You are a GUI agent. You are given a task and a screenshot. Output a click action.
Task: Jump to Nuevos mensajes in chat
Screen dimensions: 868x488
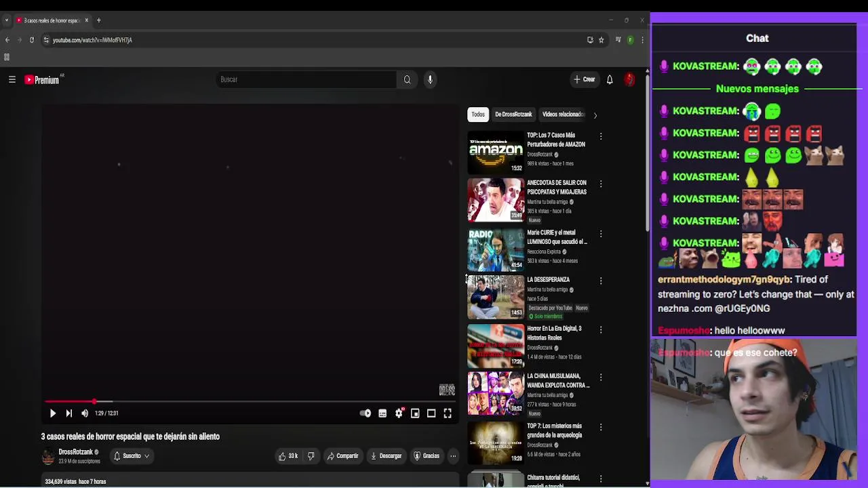point(757,89)
